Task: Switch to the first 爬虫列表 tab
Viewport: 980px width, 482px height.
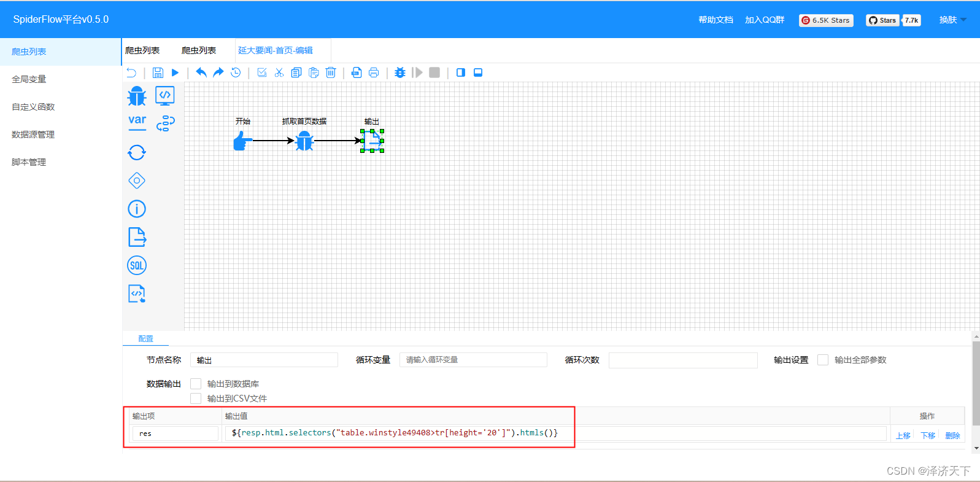Action: pos(142,50)
